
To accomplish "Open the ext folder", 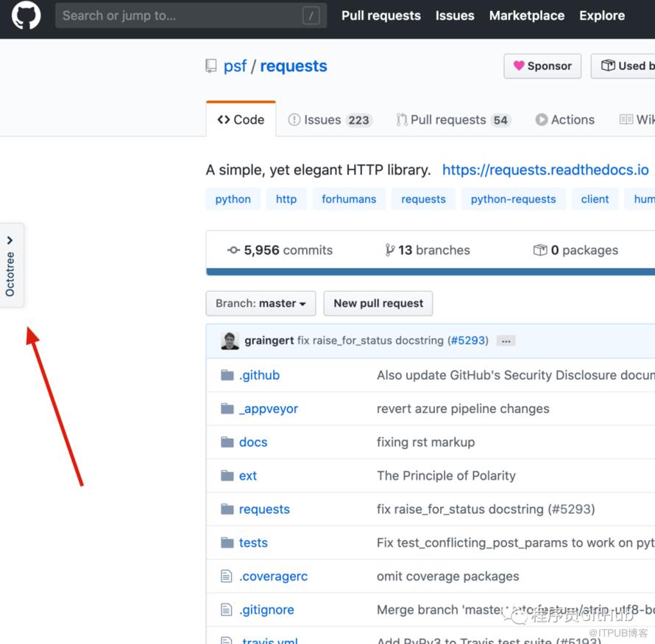I will [x=248, y=475].
